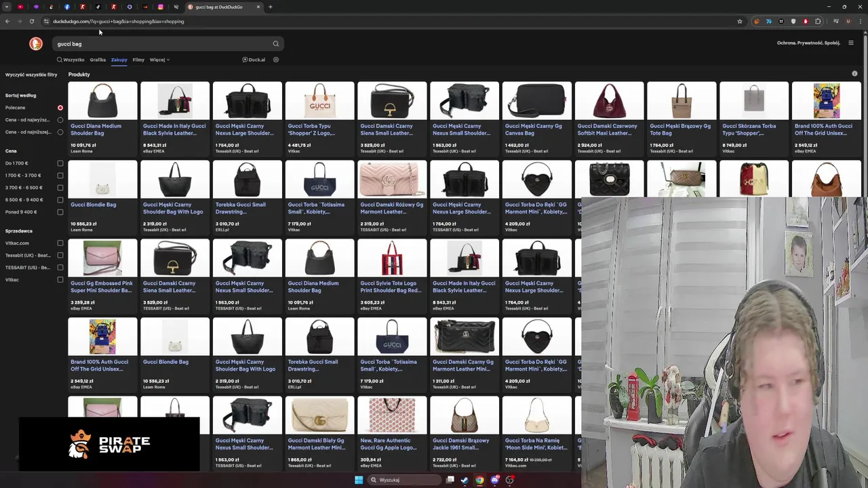This screenshot has height=488, width=868.
Task: Check the 1 700 € - 3 700 € filter
Action: (60, 176)
